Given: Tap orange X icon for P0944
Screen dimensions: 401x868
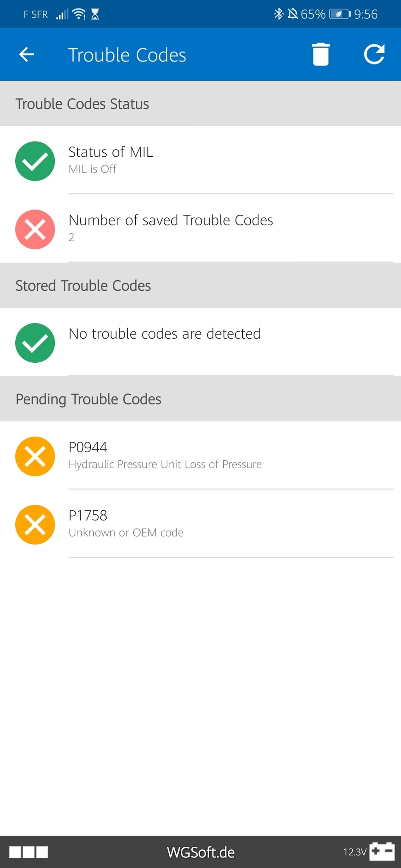Looking at the screenshot, I should coord(35,456).
